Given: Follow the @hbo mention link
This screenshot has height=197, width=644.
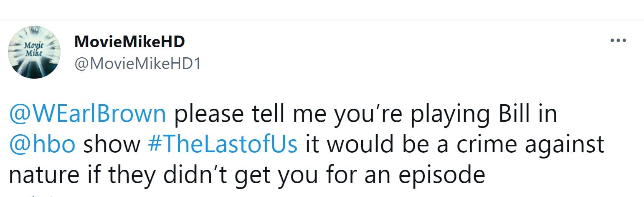Looking at the screenshot, I should [x=42, y=145].
